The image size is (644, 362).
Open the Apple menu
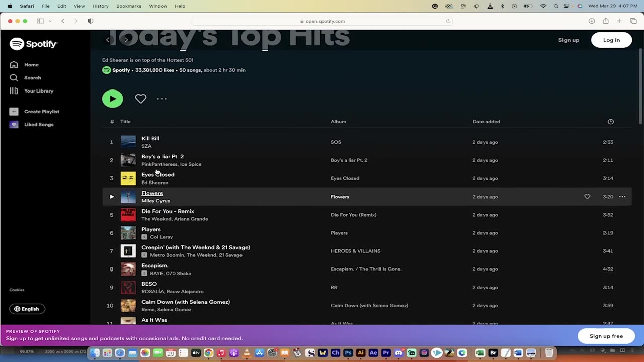[x=10, y=6]
